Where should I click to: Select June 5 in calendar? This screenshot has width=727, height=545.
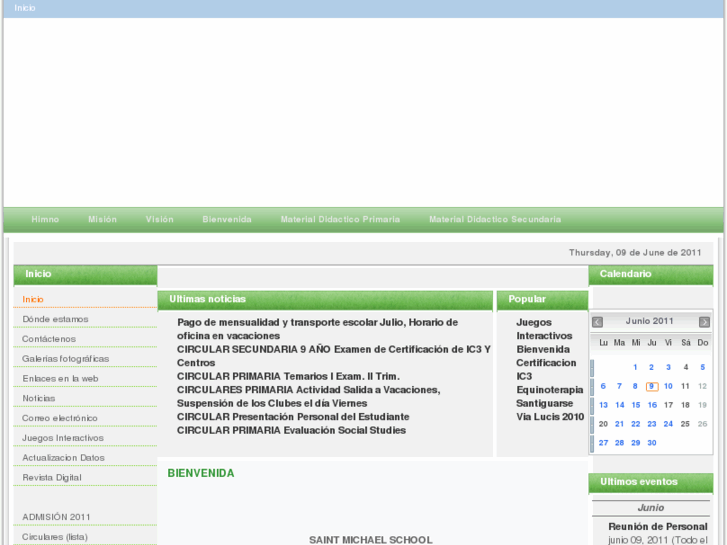[x=702, y=367]
